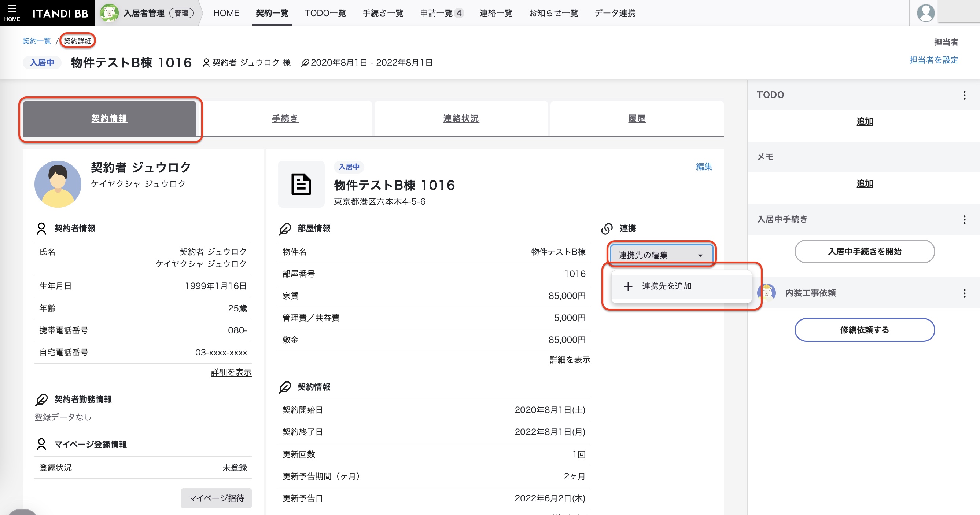Click the 更新予告日 value 2022年6月2日(木)
The image size is (980, 515).
(550, 498)
